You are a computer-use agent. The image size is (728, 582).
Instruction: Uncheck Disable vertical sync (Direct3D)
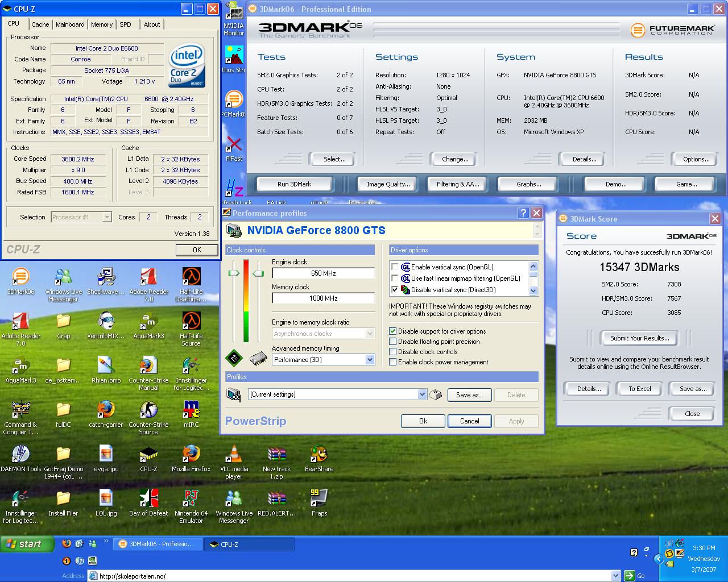(x=395, y=290)
